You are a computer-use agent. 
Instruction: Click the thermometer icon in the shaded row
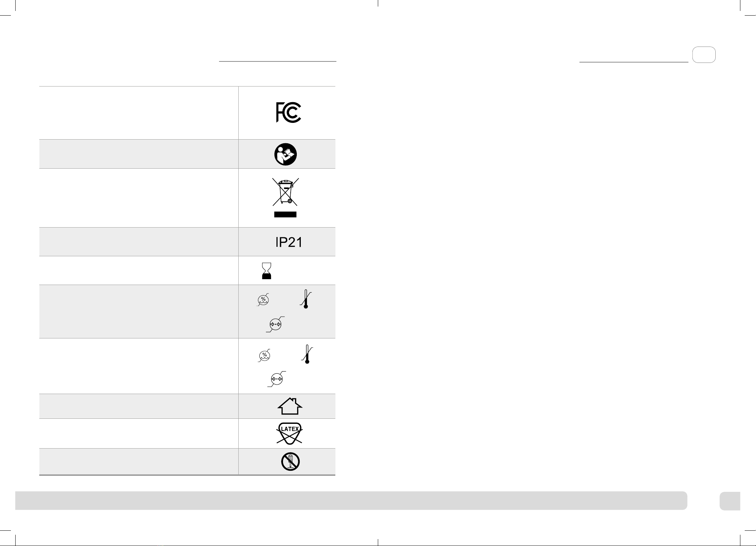[x=306, y=299]
